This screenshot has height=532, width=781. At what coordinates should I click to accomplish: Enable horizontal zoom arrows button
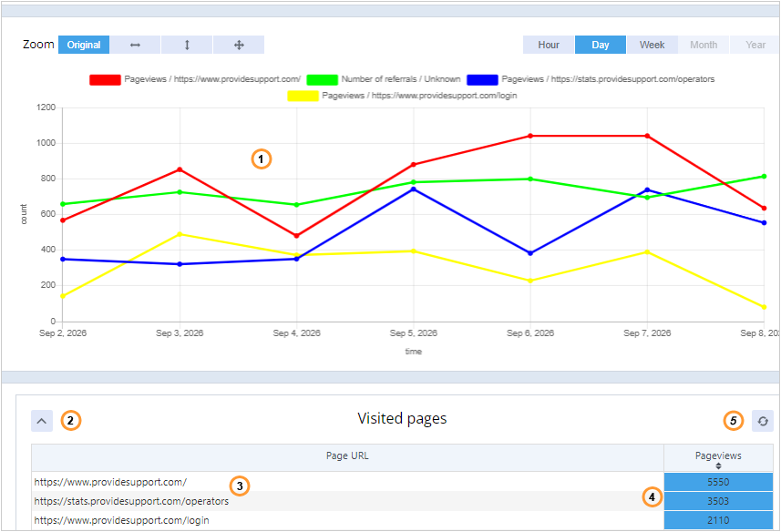tap(135, 45)
